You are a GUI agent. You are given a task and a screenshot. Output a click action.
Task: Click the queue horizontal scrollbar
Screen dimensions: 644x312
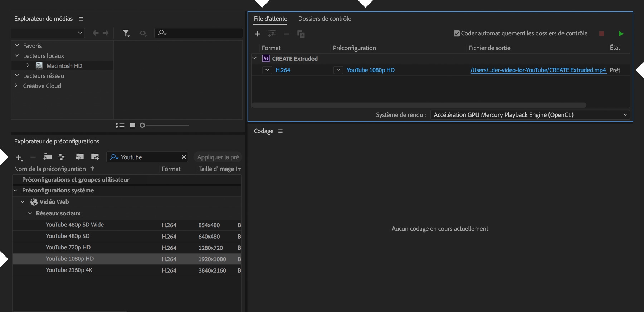pos(419,105)
